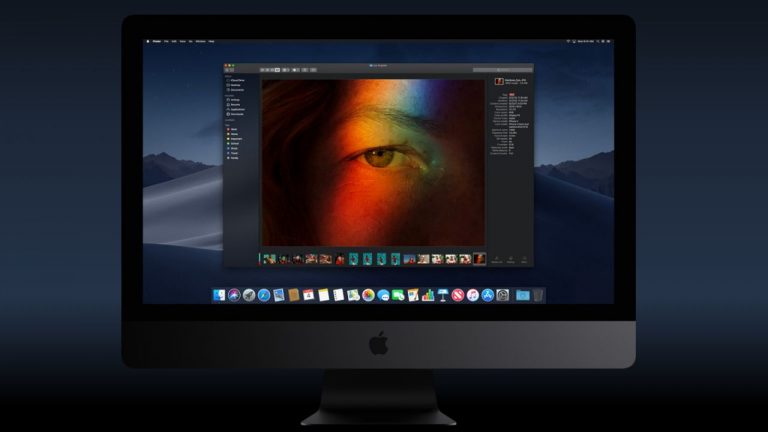
Task: Click the large eye photo preview
Action: pyautogui.click(x=373, y=163)
